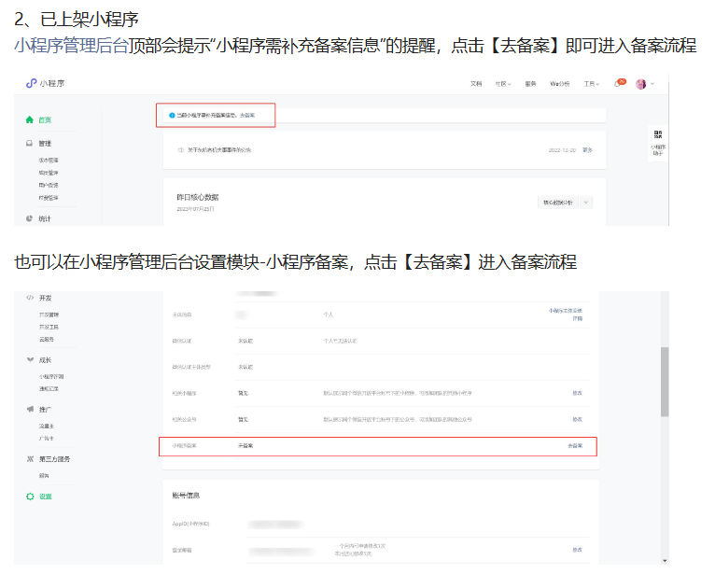Click 修改 in the 相关小程序 row
The image size is (715, 588).
click(577, 393)
